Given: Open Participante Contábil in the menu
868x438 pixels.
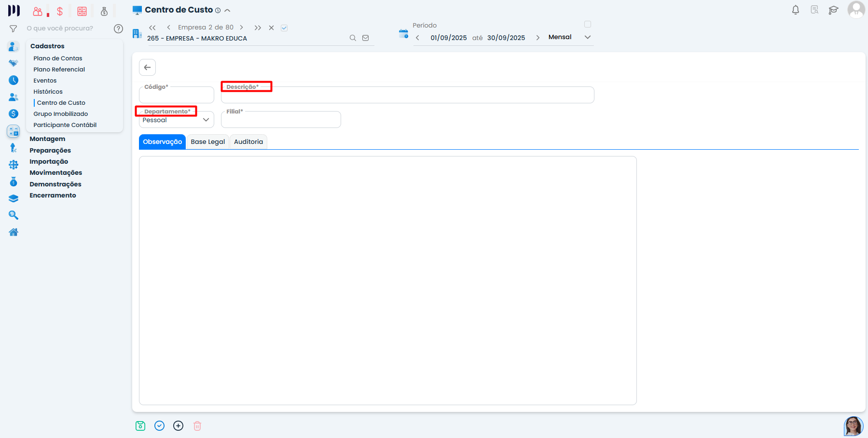Looking at the screenshot, I should 65,125.
